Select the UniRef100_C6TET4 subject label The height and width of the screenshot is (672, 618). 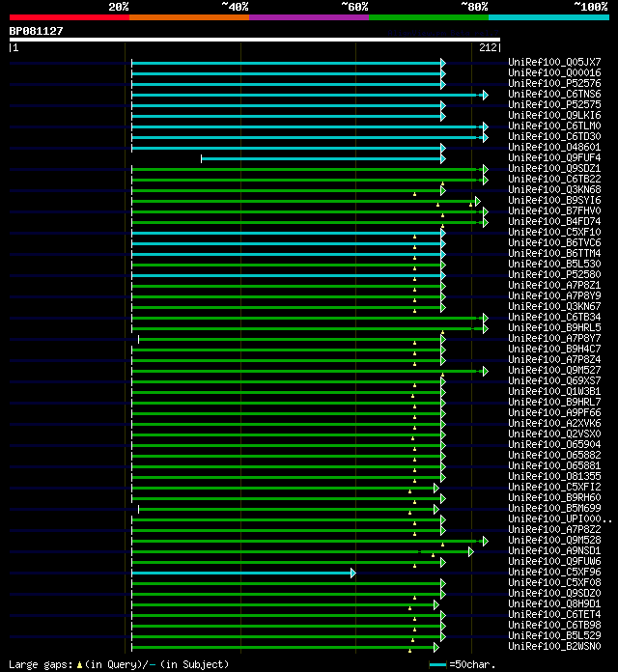pyautogui.click(x=554, y=615)
